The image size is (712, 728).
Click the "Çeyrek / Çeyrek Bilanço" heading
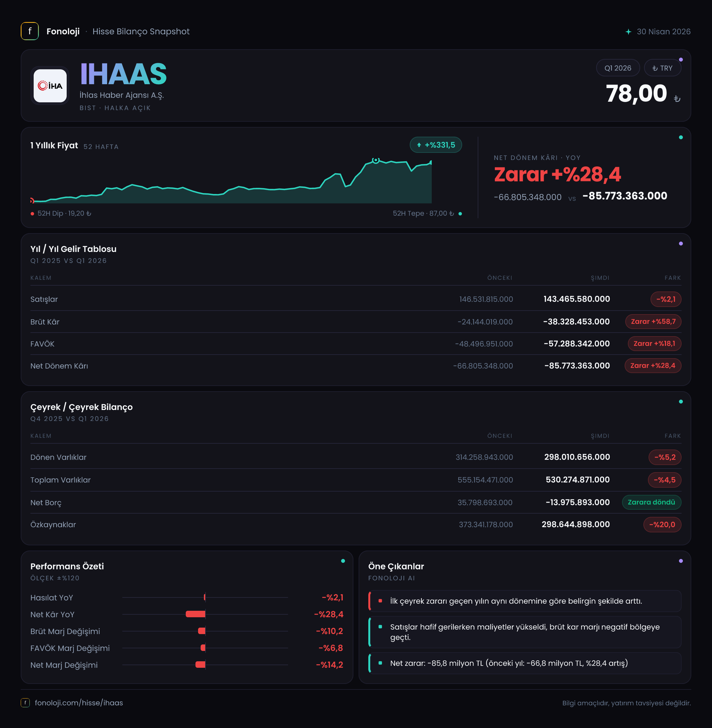tap(82, 407)
